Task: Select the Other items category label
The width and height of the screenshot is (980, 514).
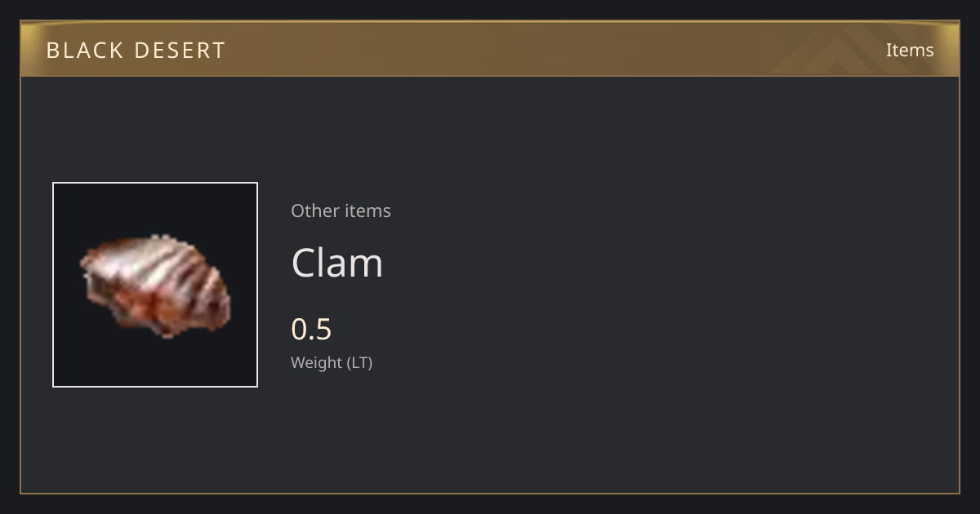Action: tap(341, 210)
